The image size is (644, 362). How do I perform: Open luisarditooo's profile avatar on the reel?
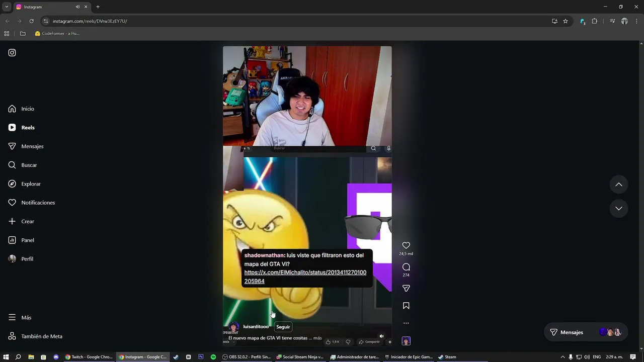tap(234, 327)
